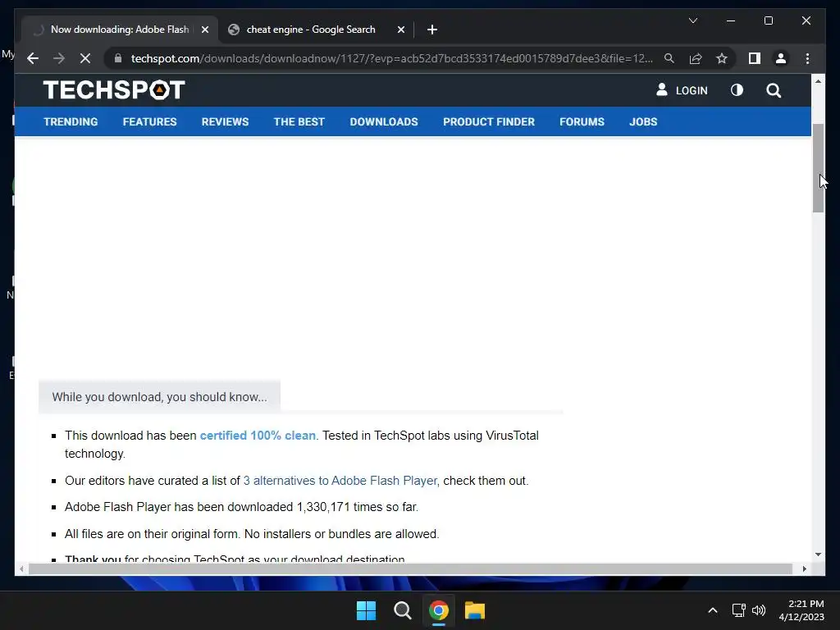The width and height of the screenshot is (840, 630).
Task: Open the FEATURES menu
Action: (149, 121)
